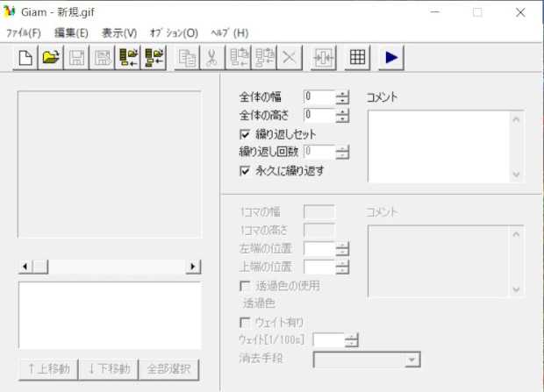Increase 全体の高さ with spinner up arrow
The image size is (544, 392).
pyautogui.click(x=342, y=111)
